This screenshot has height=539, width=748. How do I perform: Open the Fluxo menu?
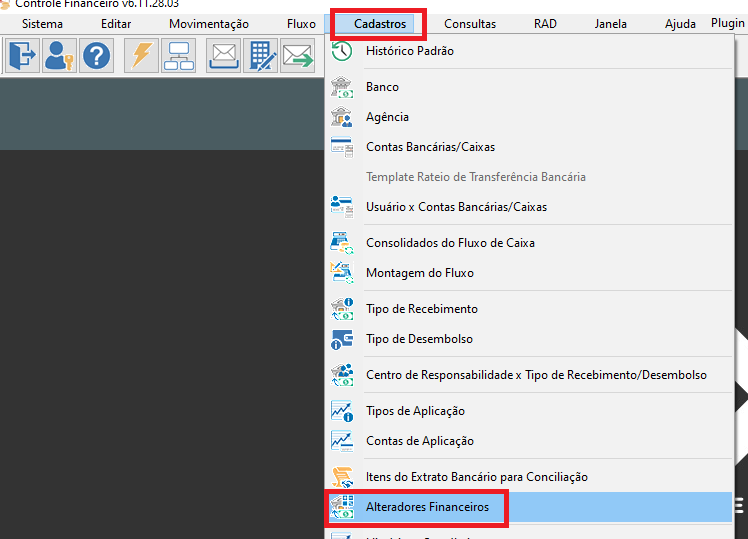click(x=301, y=24)
